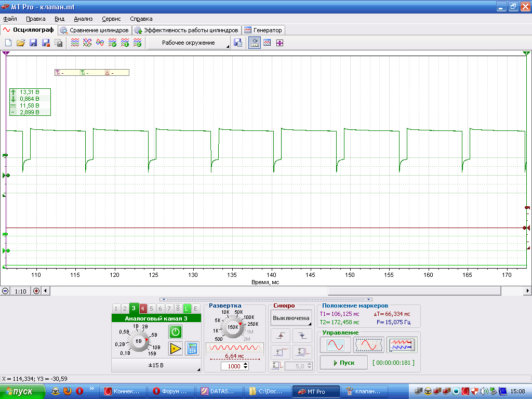Toggle the L channel button

187,309
